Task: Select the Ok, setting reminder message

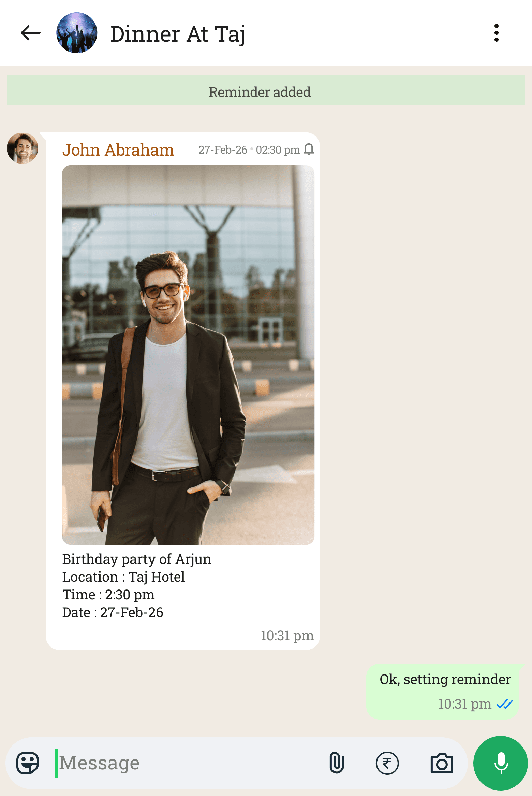Action: (x=445, y=679)
